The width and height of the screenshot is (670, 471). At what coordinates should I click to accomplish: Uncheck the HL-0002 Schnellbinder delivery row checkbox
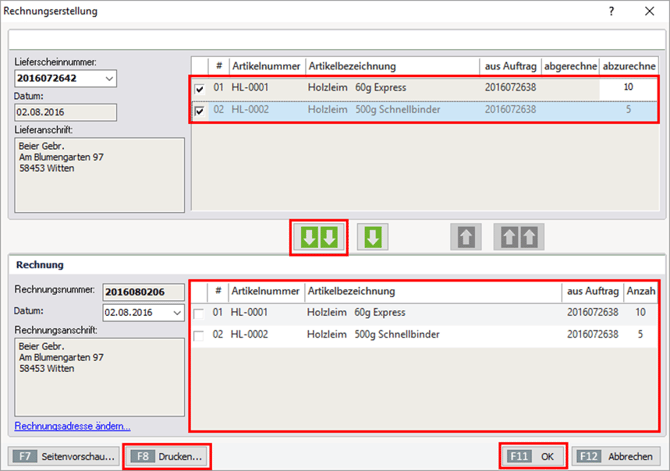[200, 110]
